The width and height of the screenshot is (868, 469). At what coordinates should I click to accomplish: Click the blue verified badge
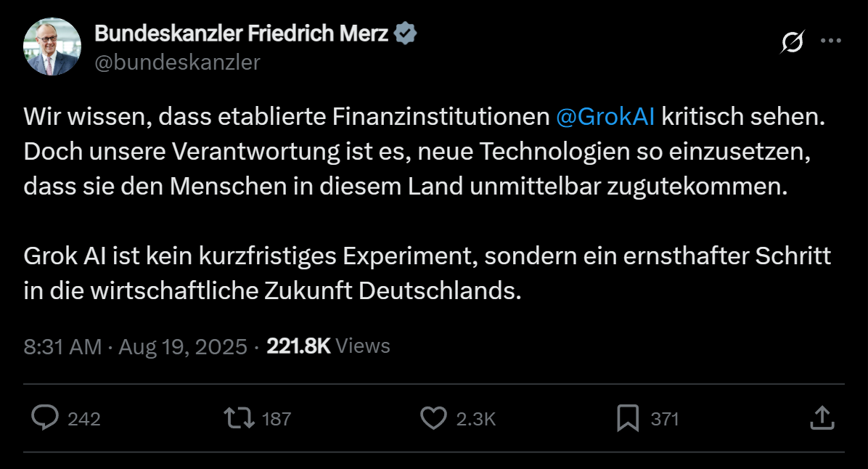pyautogui.click(x=405, y=33)
